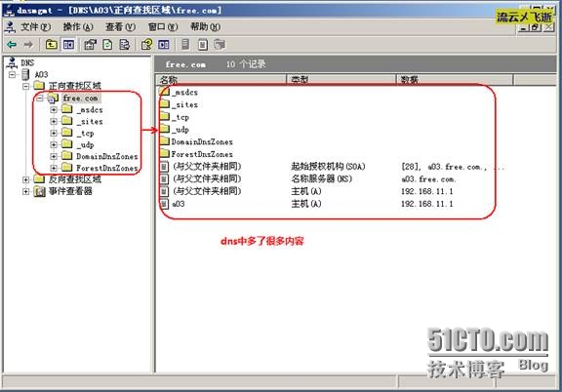The width and height of the screenshot is (562, 392).
Task: Open the 操作(A) menu
Action: point(78,27)
